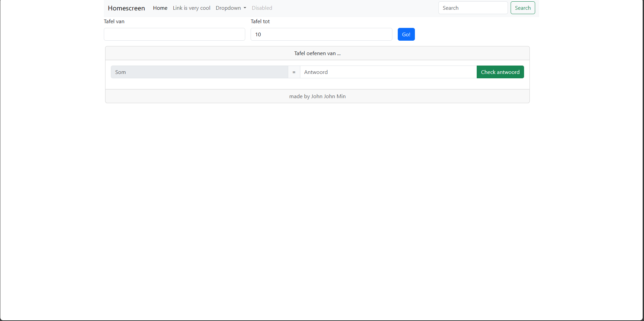Screen dimensions: 644x321
Task: Click the Disabled nav item
Action: 262,8
